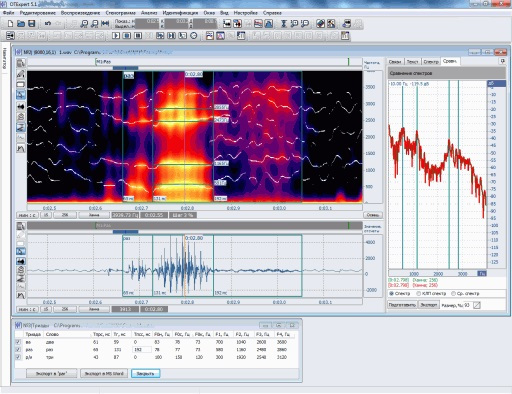The image size is (512, 394).
Task: Click the Слово column header in triads table
Action: (52, 334)
